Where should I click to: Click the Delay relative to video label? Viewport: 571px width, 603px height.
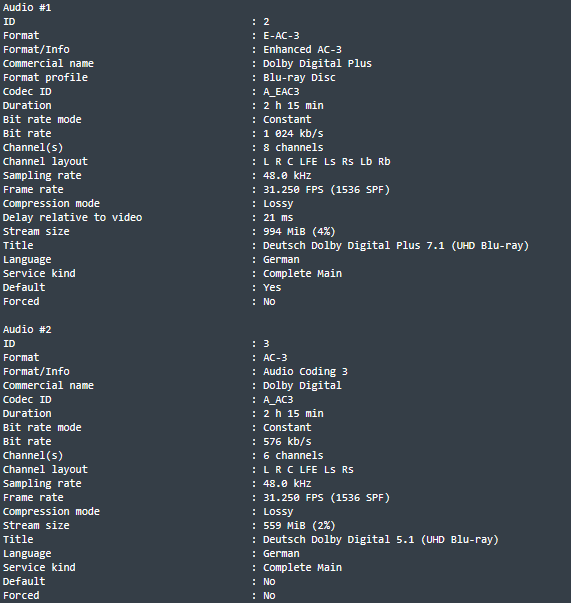[72, 218]
